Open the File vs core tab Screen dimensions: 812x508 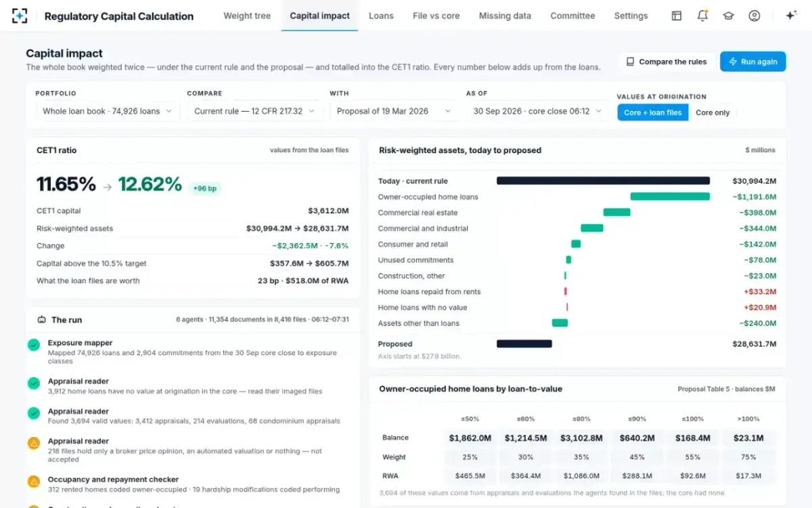(x=436, y=16)
